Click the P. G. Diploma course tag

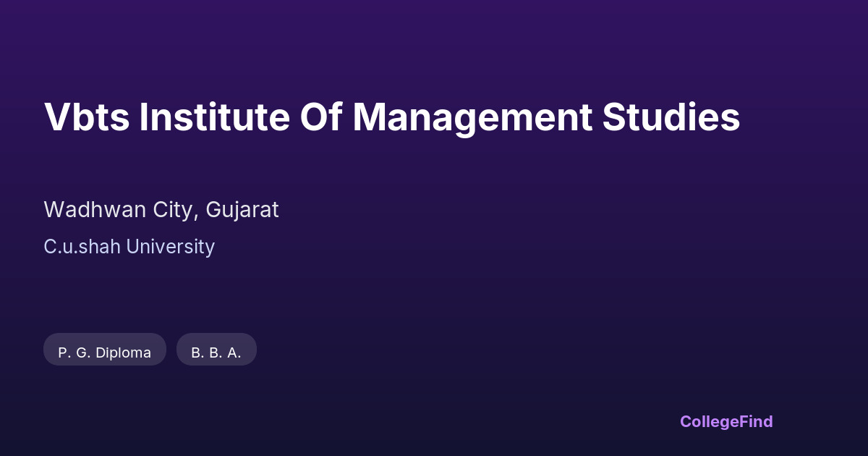pos(105,352)
